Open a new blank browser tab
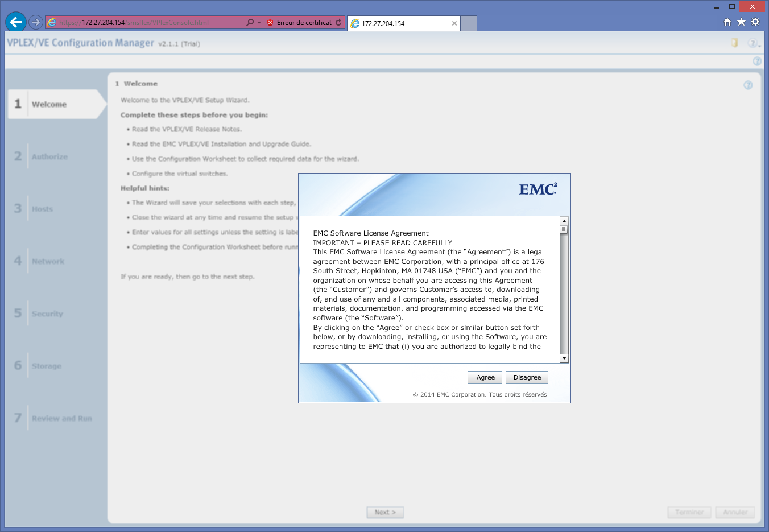 click(x=468, y=23)
